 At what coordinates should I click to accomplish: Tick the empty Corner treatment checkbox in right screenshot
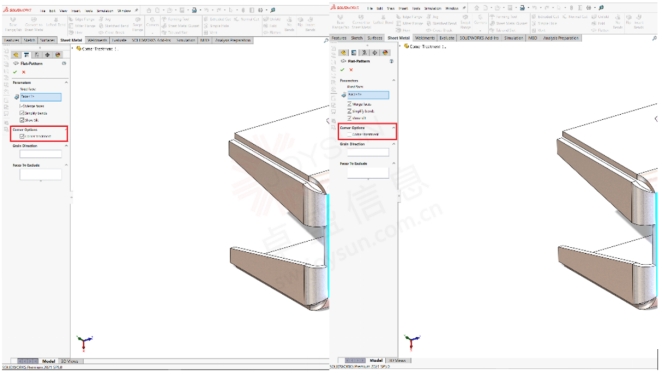[x=349, y=134]
